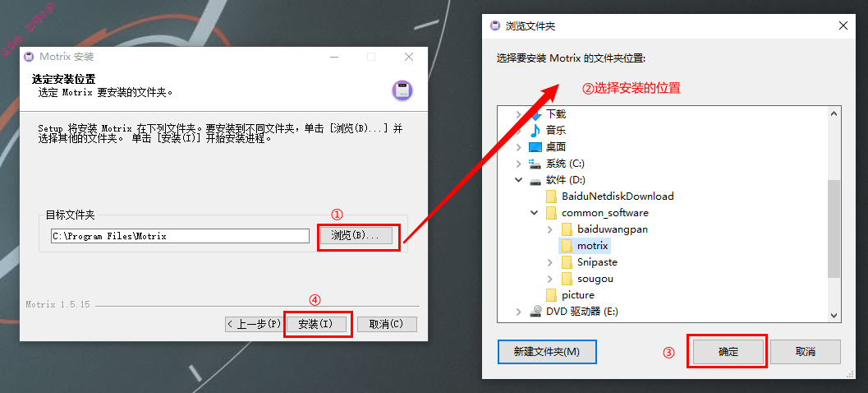Create a new folder with 新建文件夹(M)
This screenshot has height=393, width=868.
coord(547,351)
